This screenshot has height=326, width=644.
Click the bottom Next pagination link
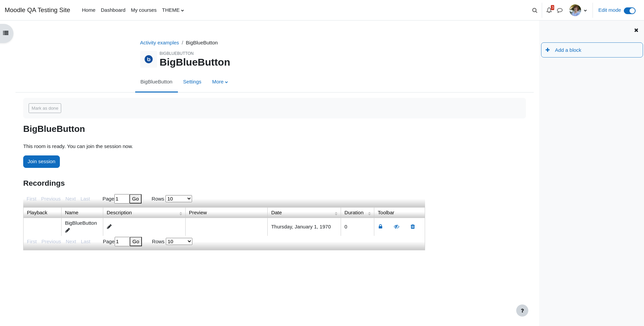point(71,242)
